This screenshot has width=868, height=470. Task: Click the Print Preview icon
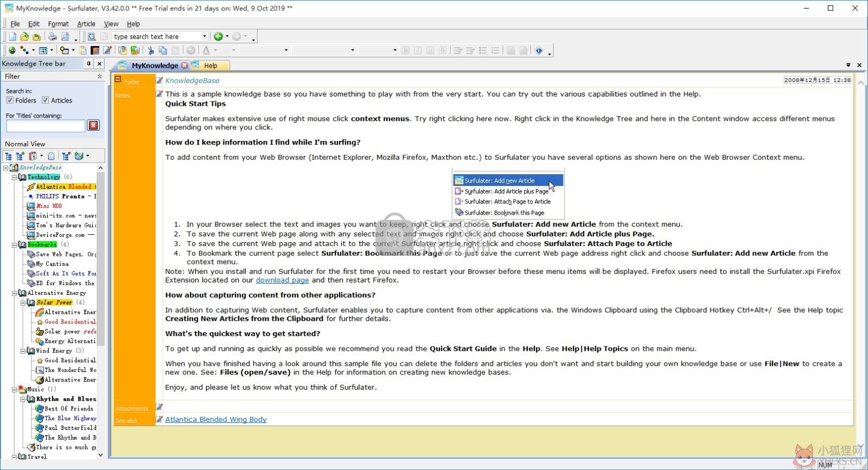click(x=65, y=36)
